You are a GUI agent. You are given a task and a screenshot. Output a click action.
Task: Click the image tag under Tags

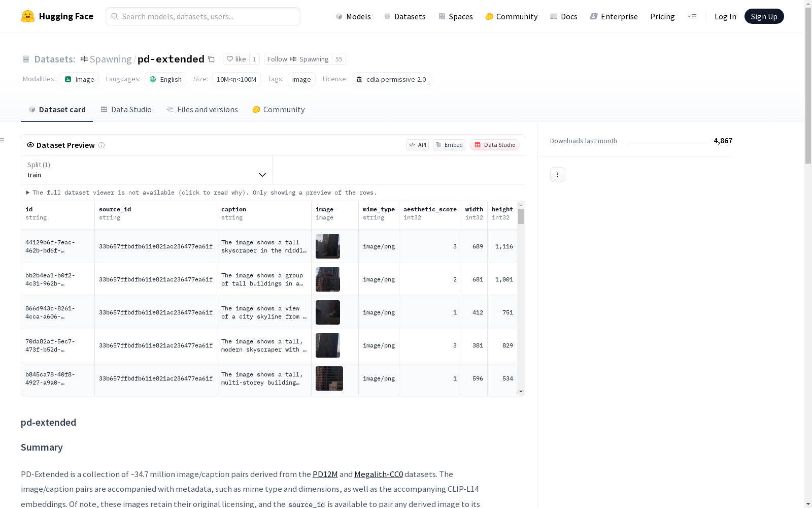point(301,79)
